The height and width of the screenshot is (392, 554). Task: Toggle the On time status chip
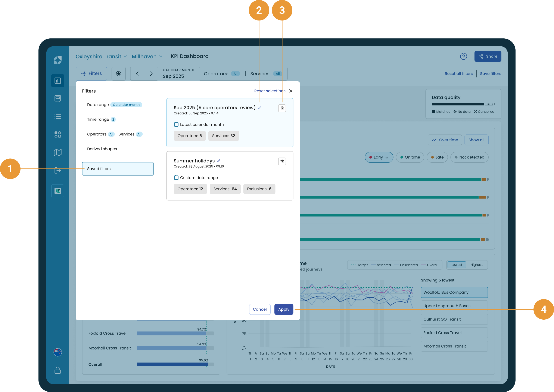point(410,157)
